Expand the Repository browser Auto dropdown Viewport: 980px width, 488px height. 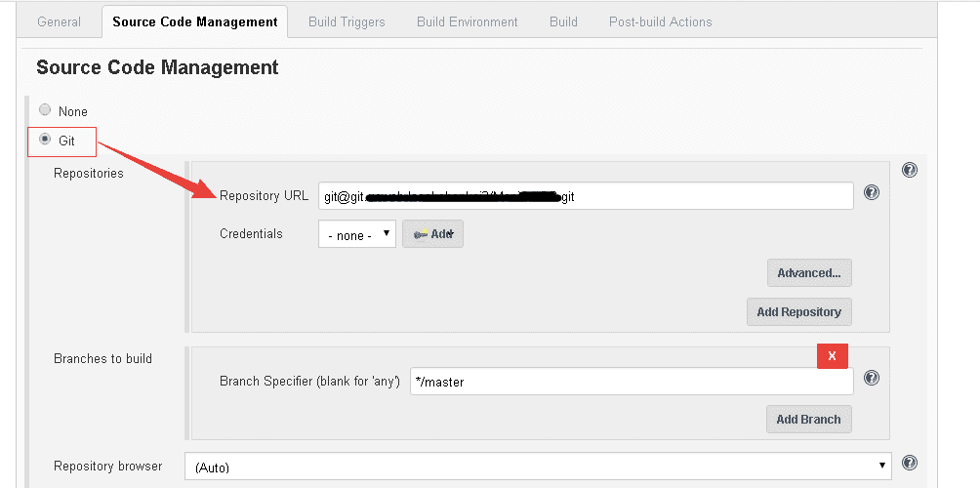click(x=538, y=467)
